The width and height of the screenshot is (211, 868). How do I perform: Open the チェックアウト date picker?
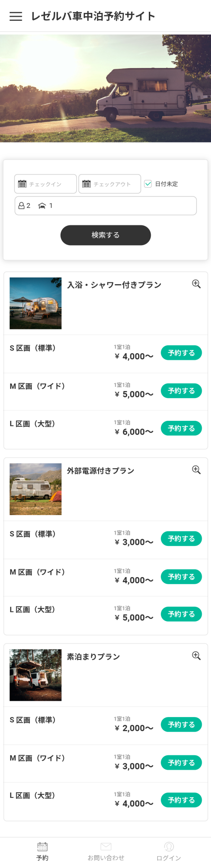click(x=110, y=184)
